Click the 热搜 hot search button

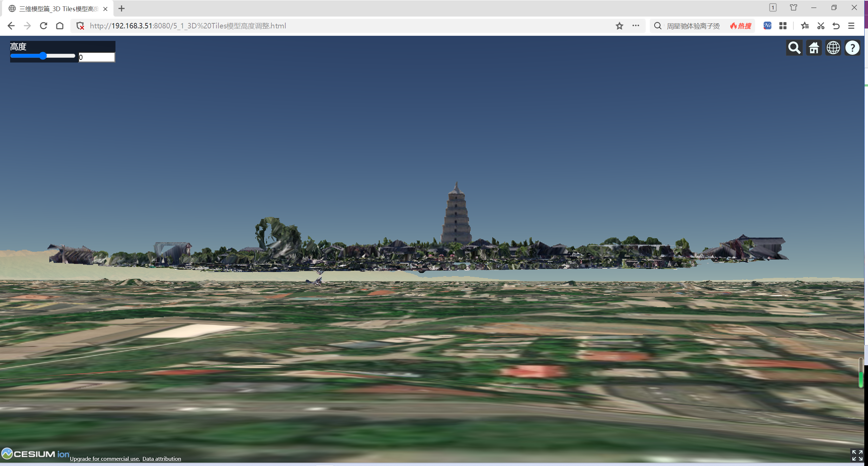(741, 26)
